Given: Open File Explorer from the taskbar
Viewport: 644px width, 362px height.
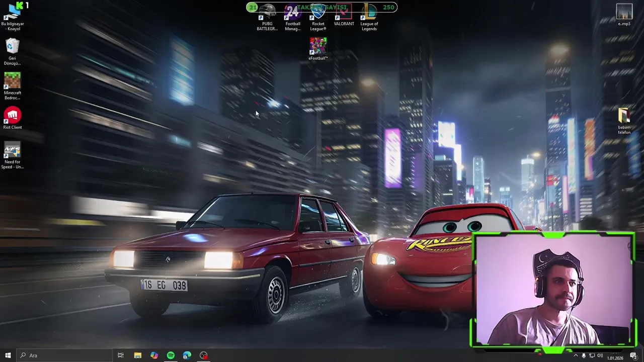Looking at the screenshot, I should pyautogui.click(x=137, y=355).
